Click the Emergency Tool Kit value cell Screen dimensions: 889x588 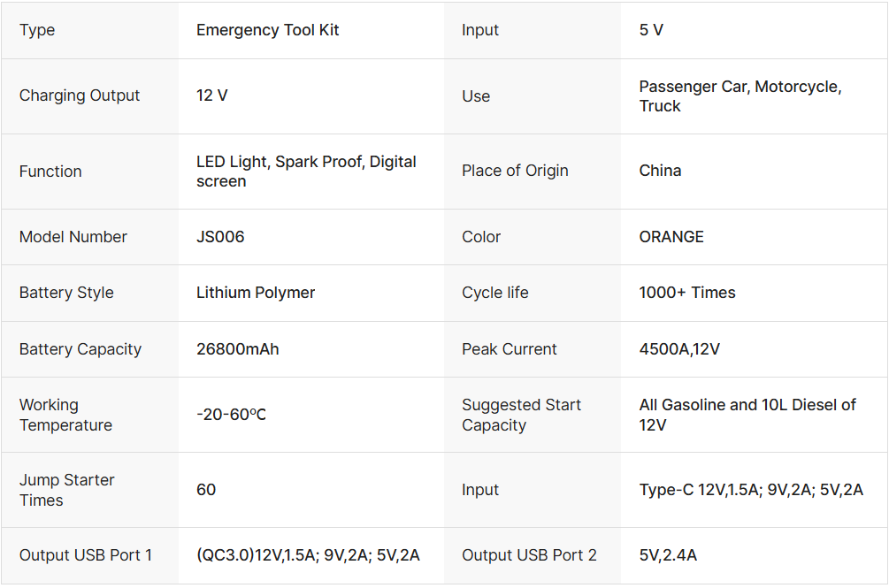click(267, 30)
